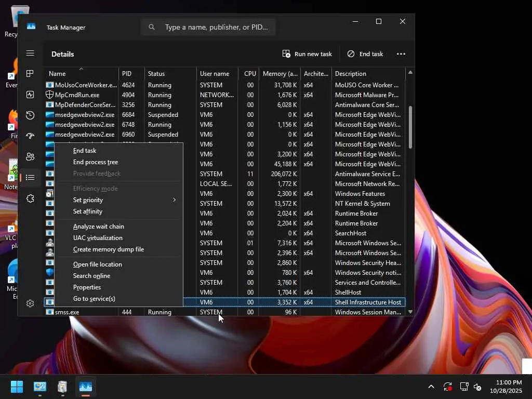
Task: Select msedgewebview2.exe with PID 6748
Action: click(224, 125)
